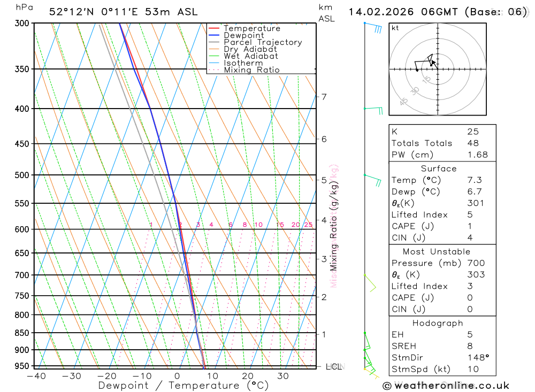Click the 6 km altitude tick label
Screen dimensions: 535x392
(324, 139)
